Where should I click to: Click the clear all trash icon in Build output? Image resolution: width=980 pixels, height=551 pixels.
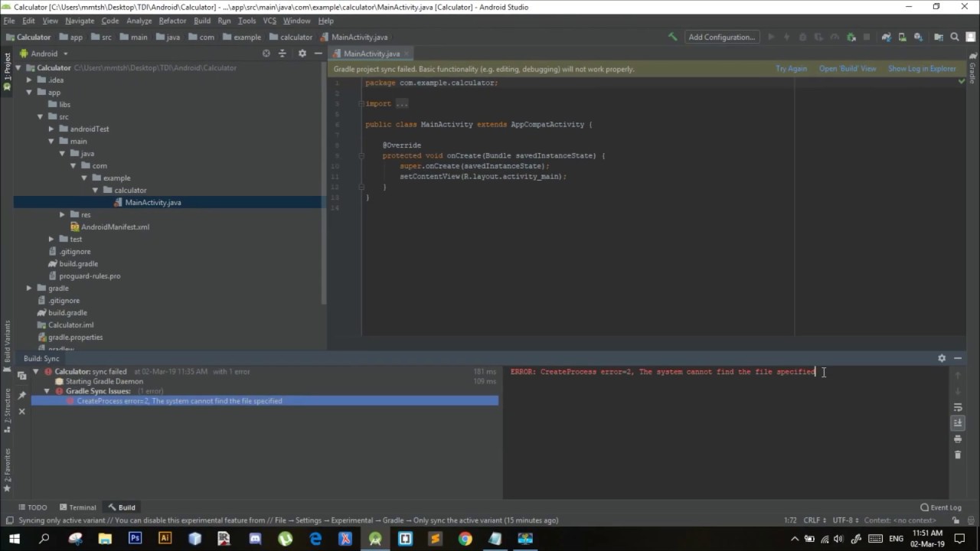tap(958, 455)
